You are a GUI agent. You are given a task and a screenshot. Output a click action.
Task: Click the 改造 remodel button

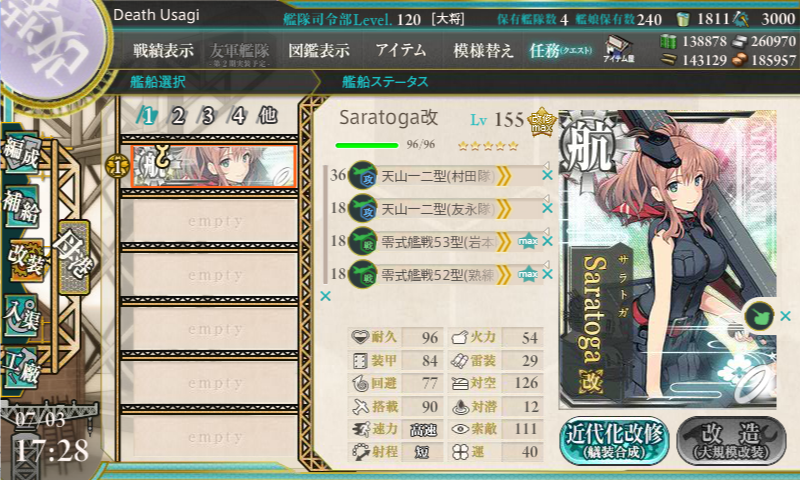click(731, 441)
